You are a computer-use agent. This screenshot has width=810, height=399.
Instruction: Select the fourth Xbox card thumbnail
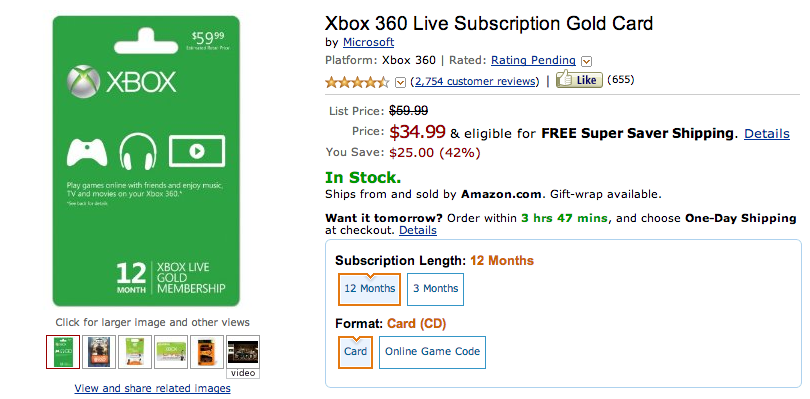(171, 352)
